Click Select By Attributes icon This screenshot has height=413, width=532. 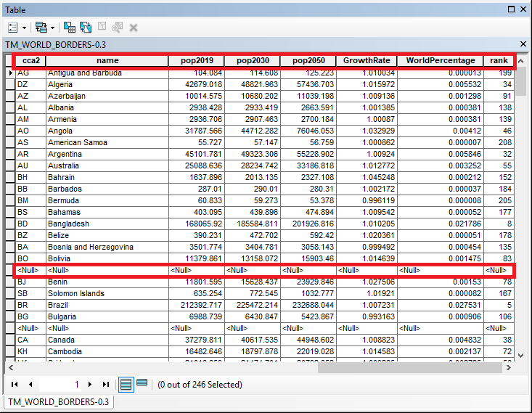[x=70, y=27]
